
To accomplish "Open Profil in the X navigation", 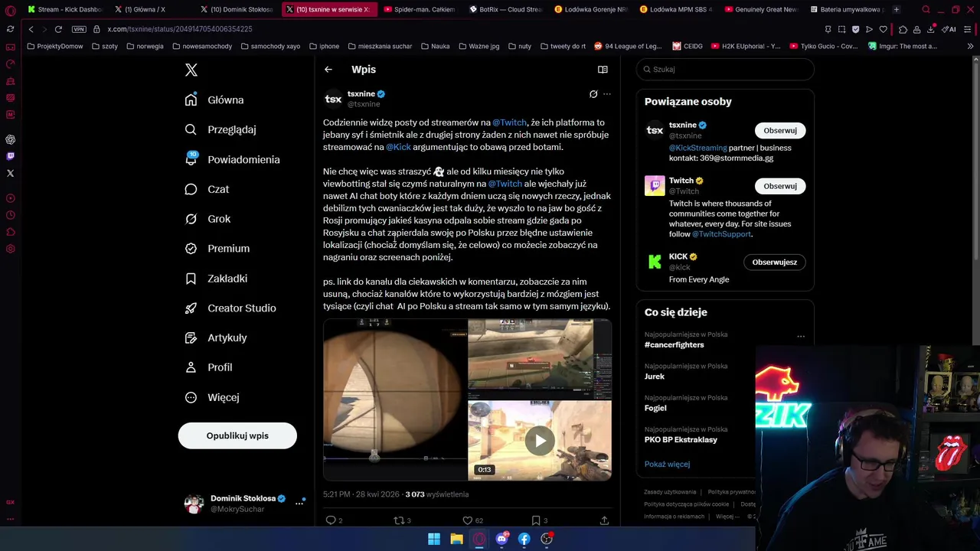I will 209,367.
